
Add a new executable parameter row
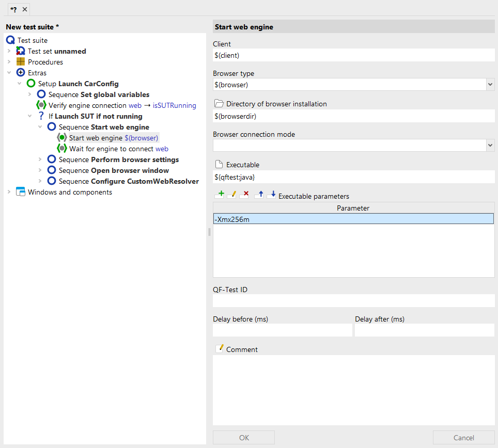(x=220, y=195)
